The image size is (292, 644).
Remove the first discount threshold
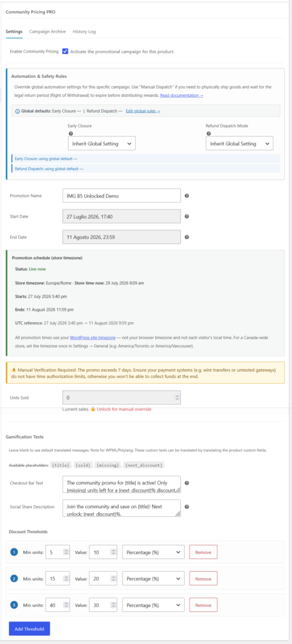point(203,552)
